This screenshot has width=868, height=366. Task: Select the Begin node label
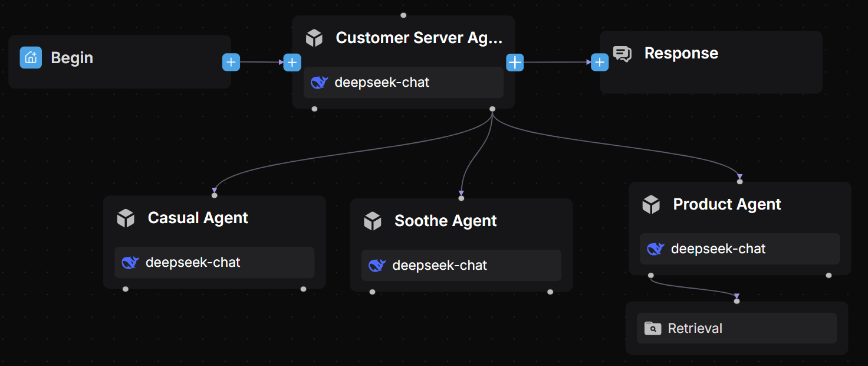[73, 57]
